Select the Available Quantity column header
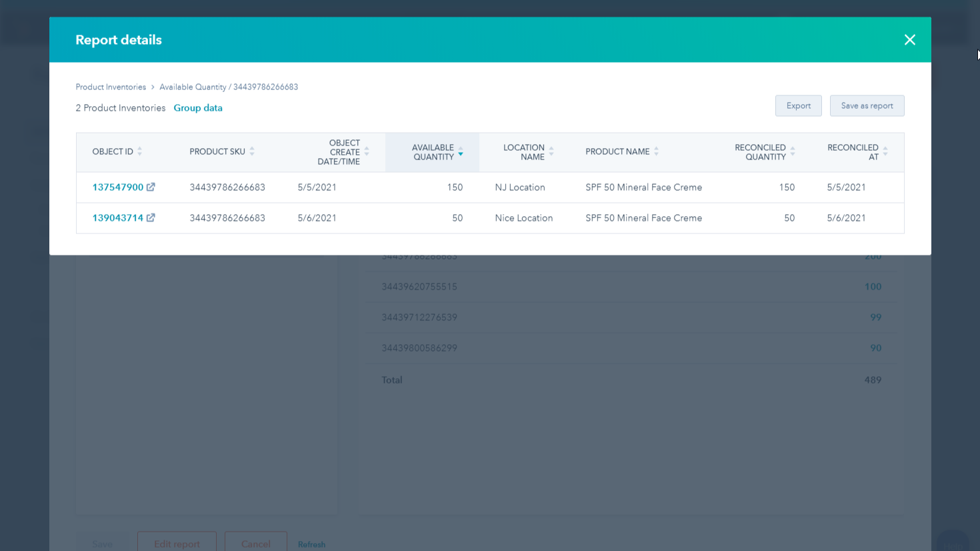Image resolution: width=980 pixels, height=551 pixels. 432,152
